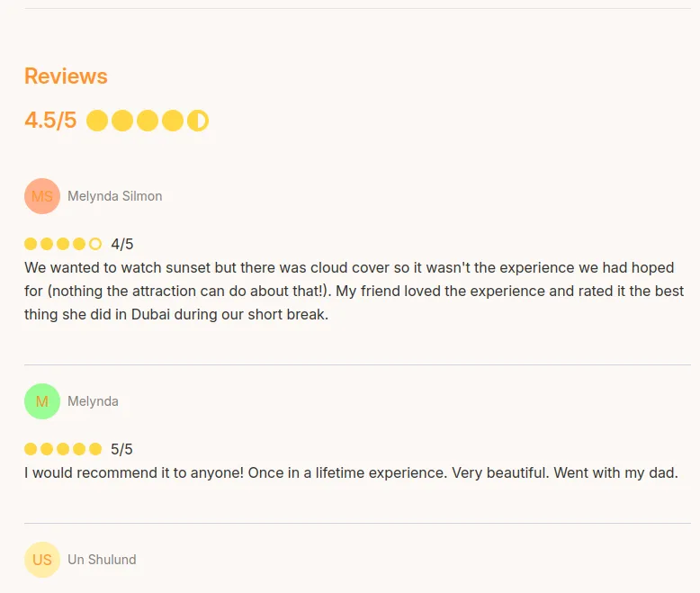Click the first star in the 4/5 rating

point(31,244)
